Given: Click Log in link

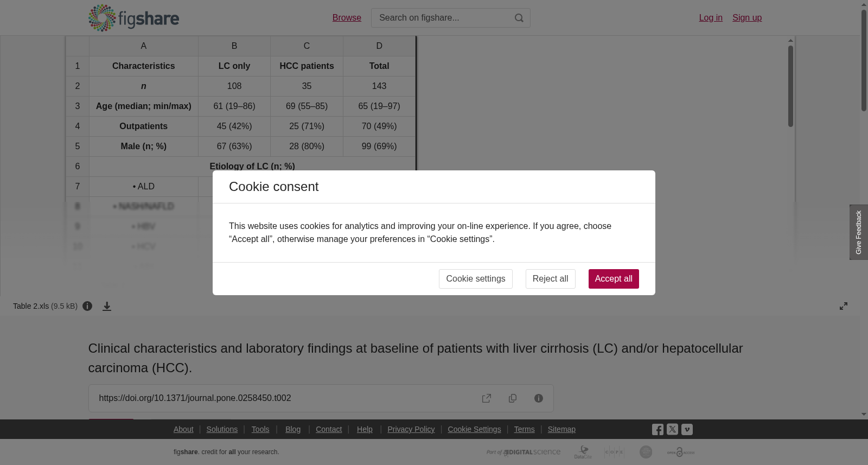Looking at the screenshot, I should (x=711, y=18).
